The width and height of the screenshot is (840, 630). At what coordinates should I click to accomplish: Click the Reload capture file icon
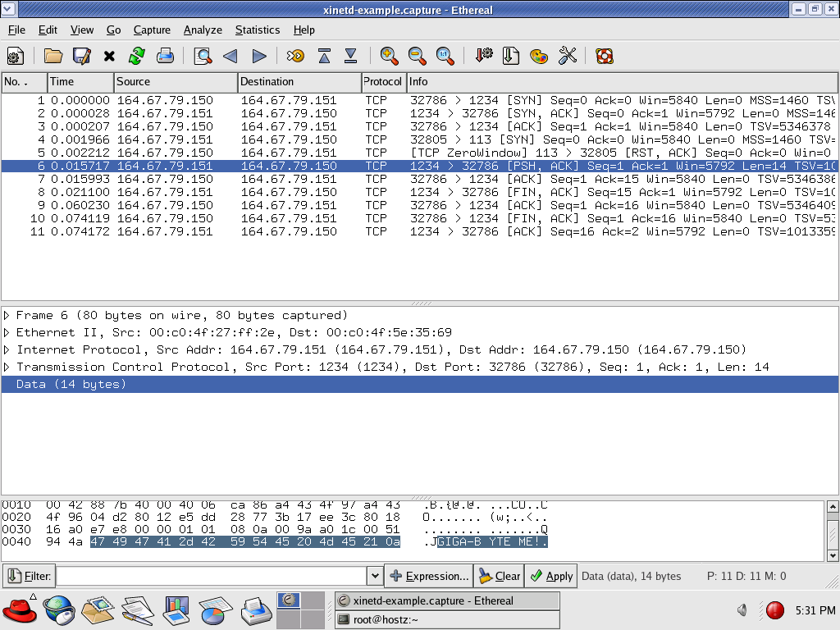(x=137, y=56)
